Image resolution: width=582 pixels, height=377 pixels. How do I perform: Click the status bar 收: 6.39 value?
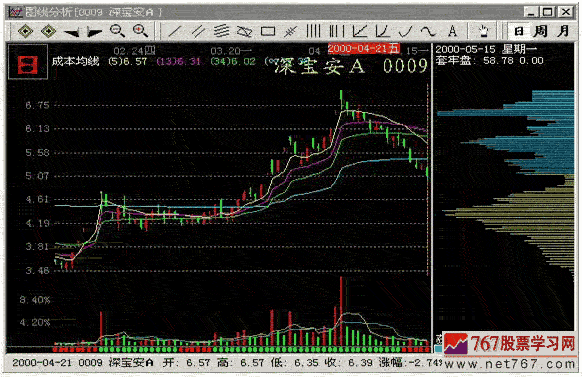[x=348, y=363]
